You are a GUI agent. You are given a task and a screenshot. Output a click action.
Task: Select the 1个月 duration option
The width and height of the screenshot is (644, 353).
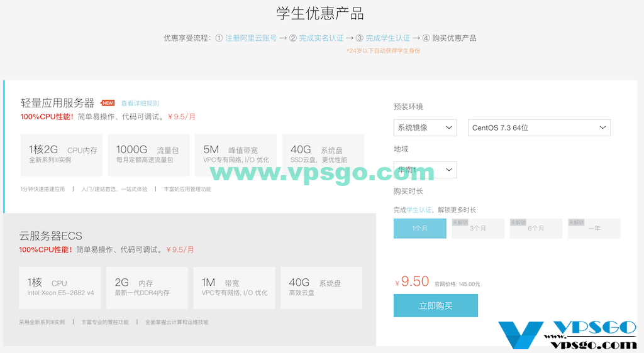point(419,229)
